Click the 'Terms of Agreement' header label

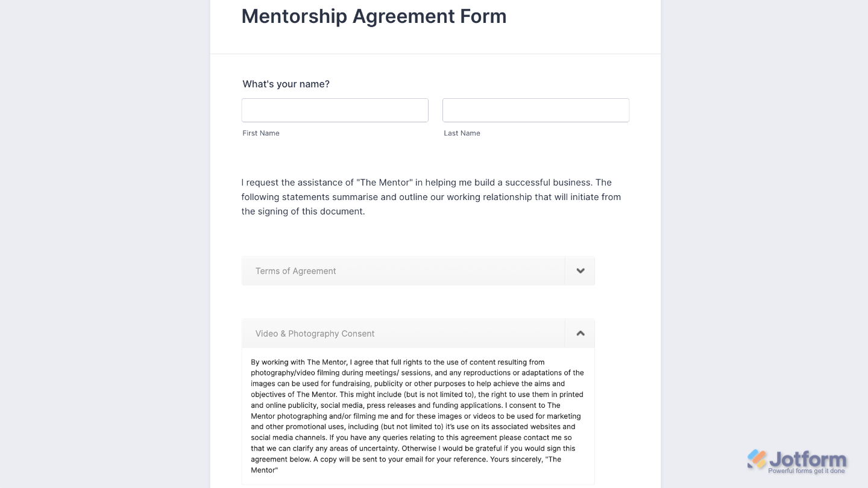[295, 271]
